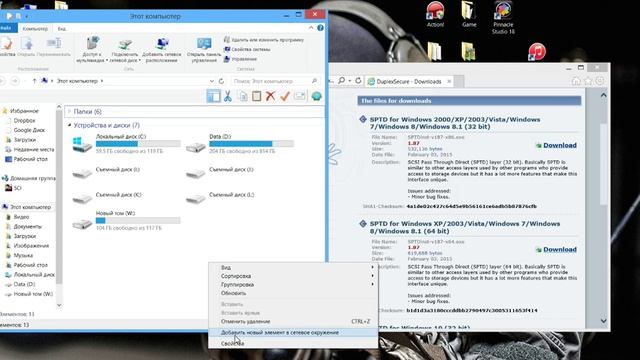Click browser search magnifier icon

[x=341, y=81]
